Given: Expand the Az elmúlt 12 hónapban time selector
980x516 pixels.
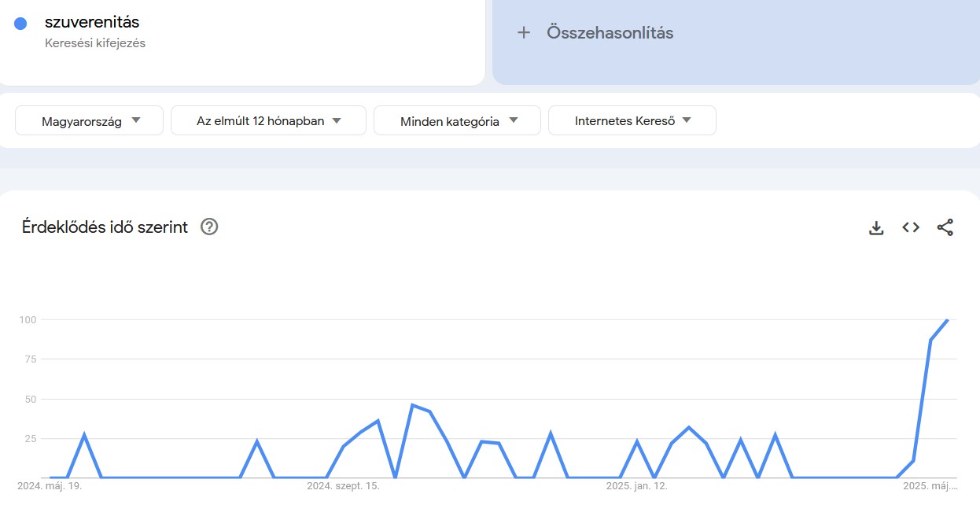Looking at the screenshot, I should [x=267, y=120].
